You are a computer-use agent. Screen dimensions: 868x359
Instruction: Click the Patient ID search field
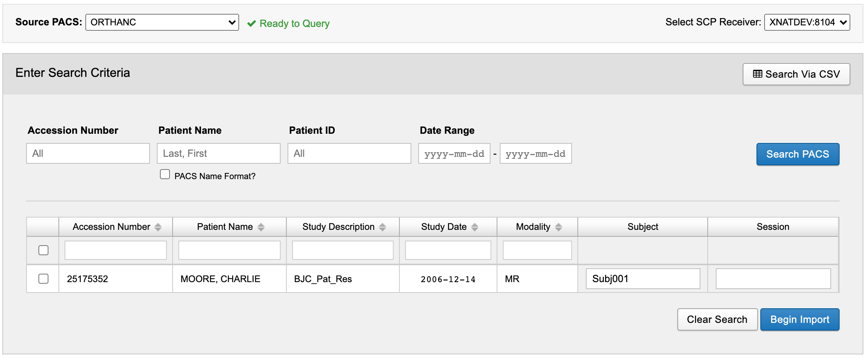click(349, 153)
